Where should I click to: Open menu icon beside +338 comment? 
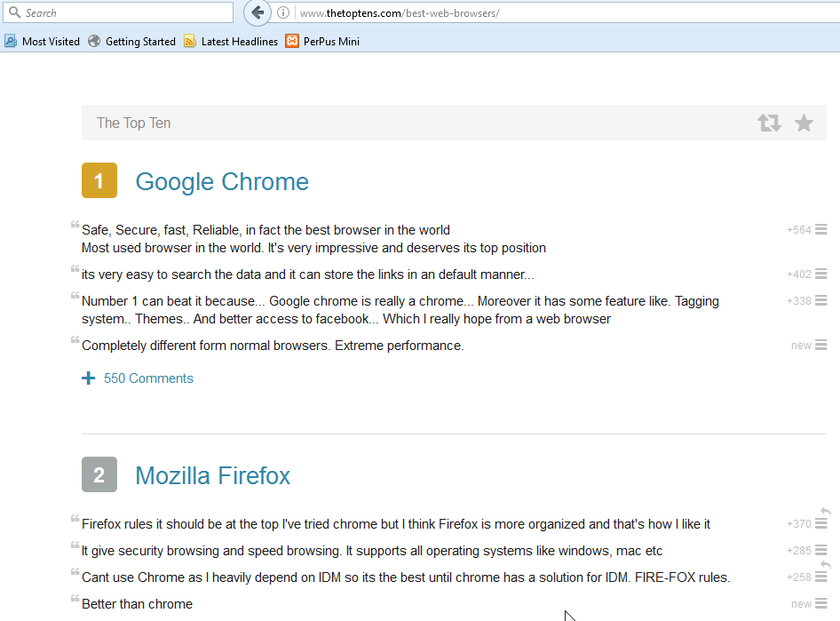coord(820,301)
